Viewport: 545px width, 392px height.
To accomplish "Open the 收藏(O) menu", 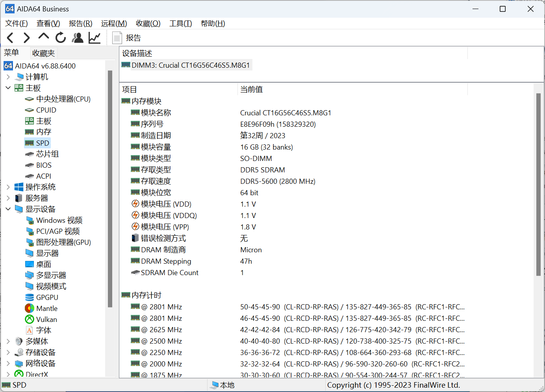I will [x=148, y=24].
